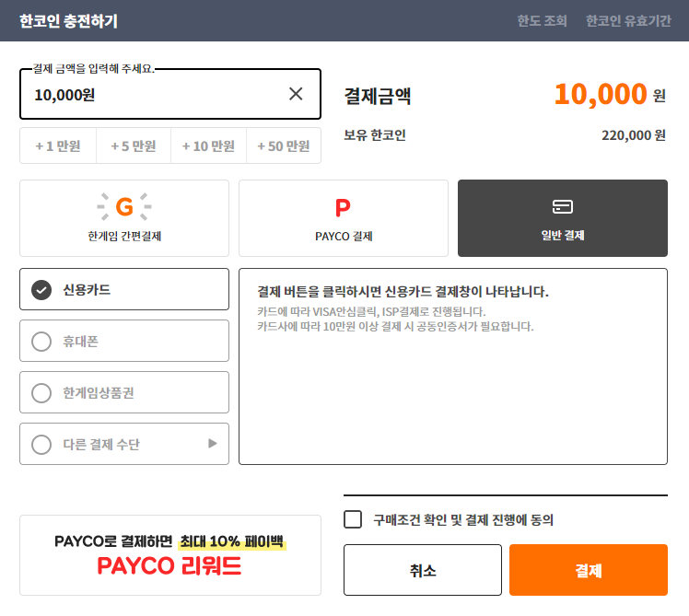
Task: Click the 다른 결제 수단 radio circle
Action: pyautogui.click(x=41, y=445)
